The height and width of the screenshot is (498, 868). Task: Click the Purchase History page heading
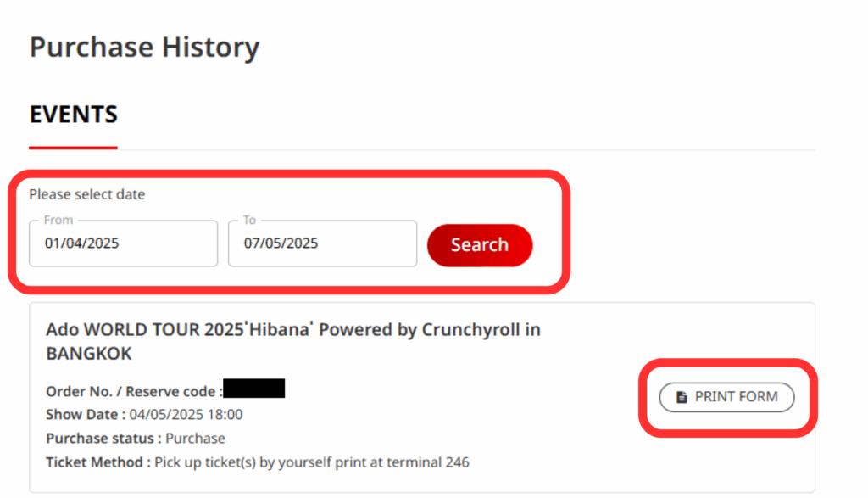144,48
